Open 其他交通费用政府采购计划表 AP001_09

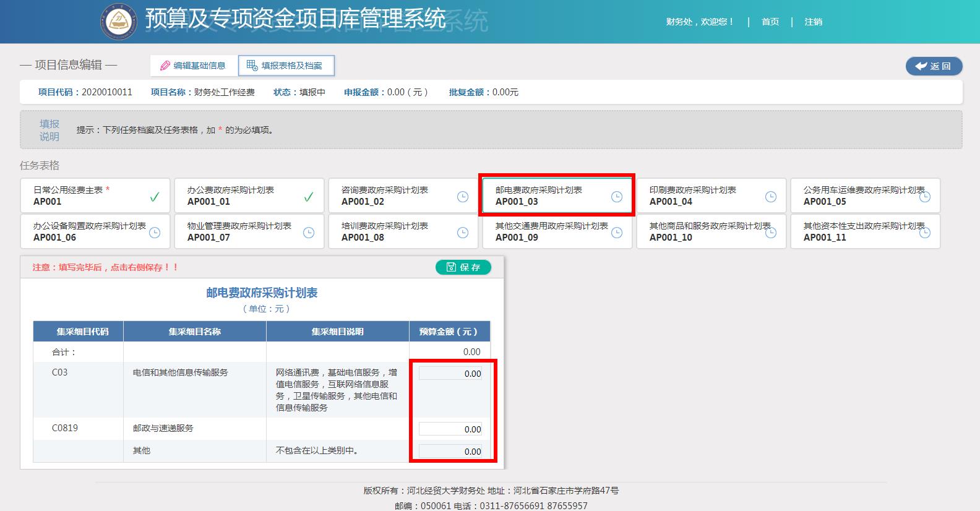[x=557, y=232]
